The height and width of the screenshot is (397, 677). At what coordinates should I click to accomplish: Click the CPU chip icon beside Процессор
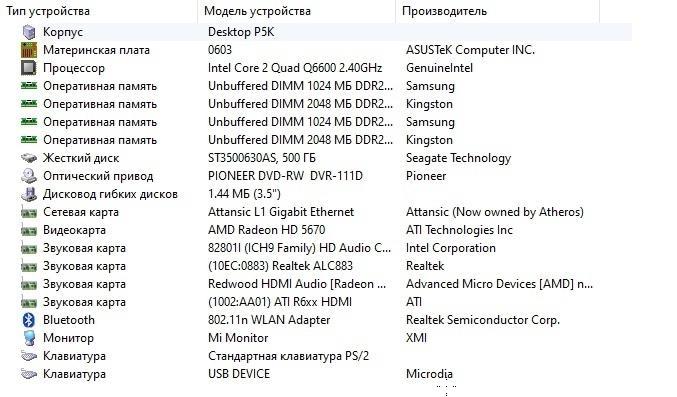tap(29, 68)
